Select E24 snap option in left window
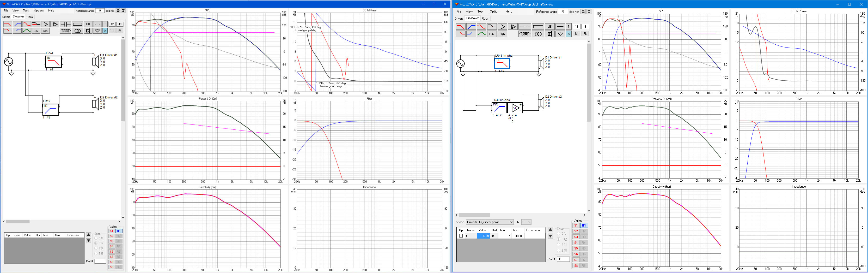Screen dimensions: 868x273 point(99,248)
